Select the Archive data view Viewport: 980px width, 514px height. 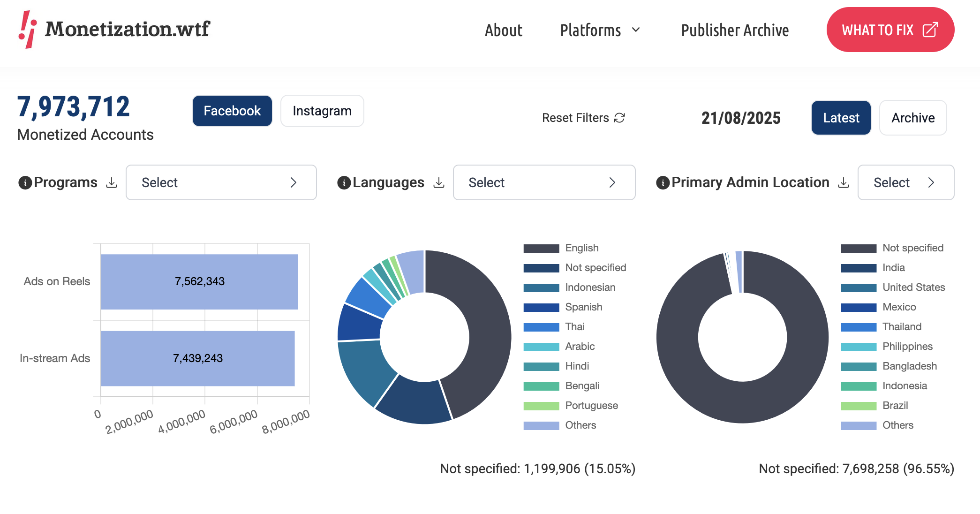click(913, 118)
